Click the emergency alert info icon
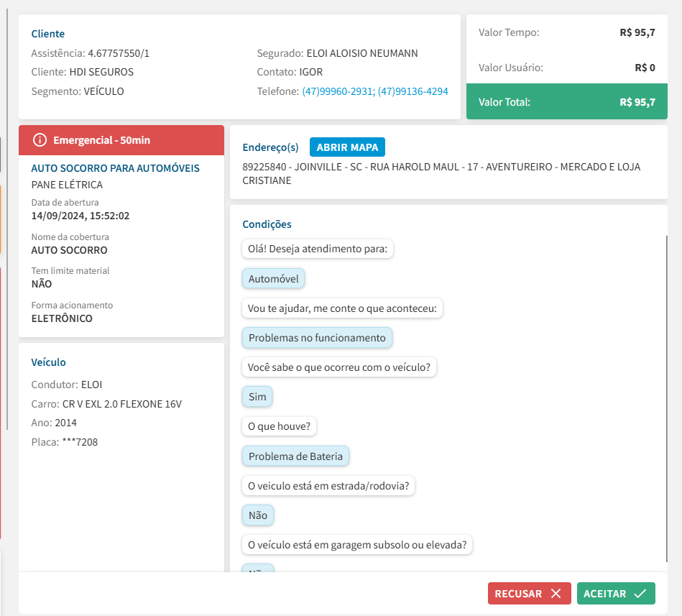 tap(40, 140)
